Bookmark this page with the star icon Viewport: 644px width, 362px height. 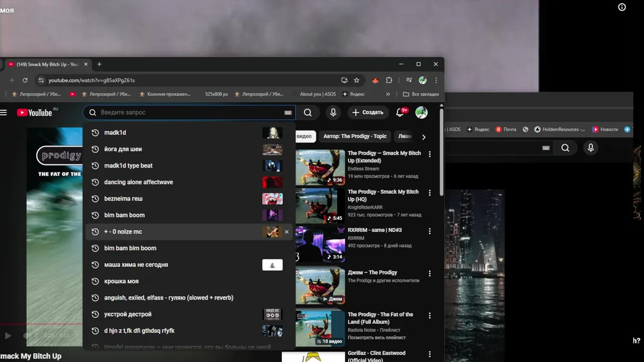click(357, 80)
